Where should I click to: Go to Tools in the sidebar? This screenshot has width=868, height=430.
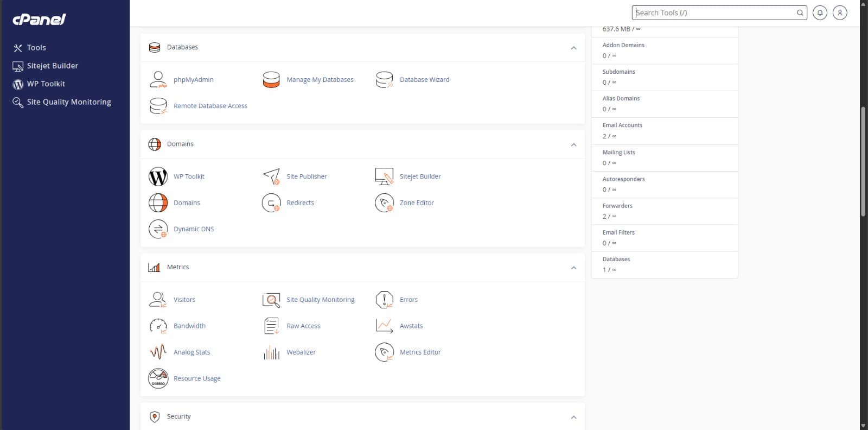[x=36, y=48]
